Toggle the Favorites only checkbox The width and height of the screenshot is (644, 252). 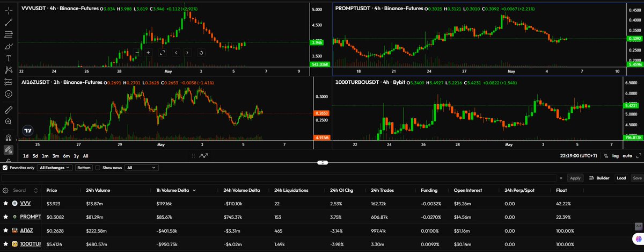tap(5, 168)
